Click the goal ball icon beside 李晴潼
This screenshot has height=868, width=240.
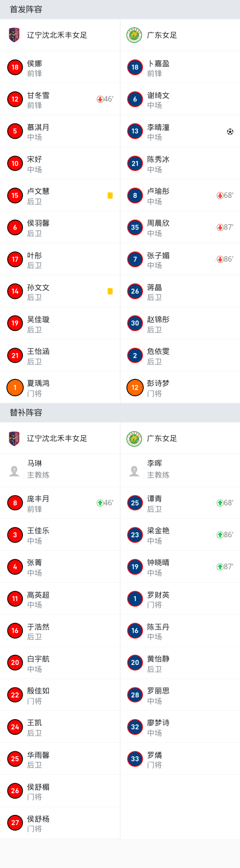(230, 131)
